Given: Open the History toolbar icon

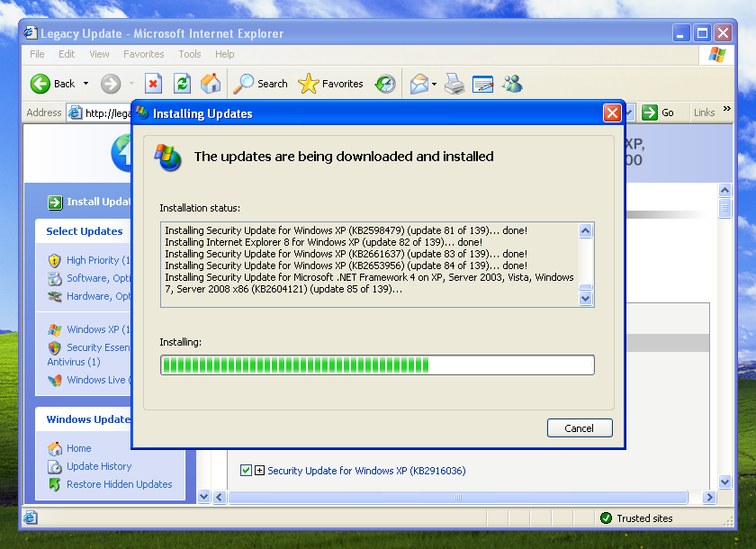Looking at the screenshot, I should pos(385,84).
